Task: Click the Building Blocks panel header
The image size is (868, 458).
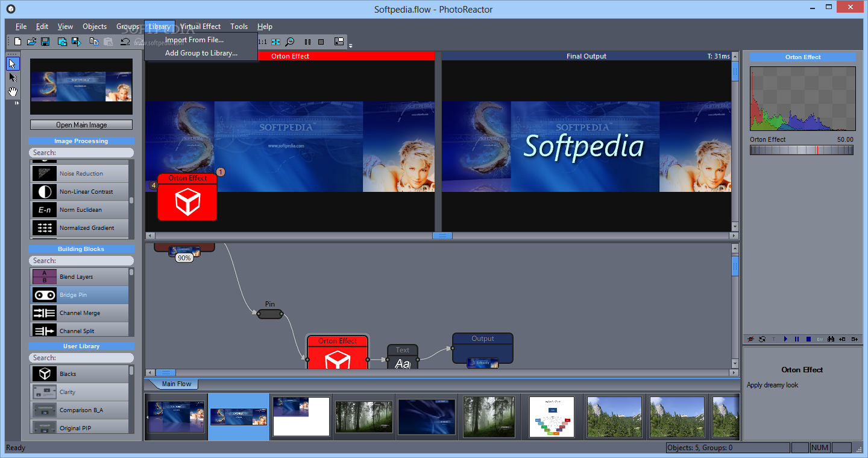Action: (x=81, y=249)
